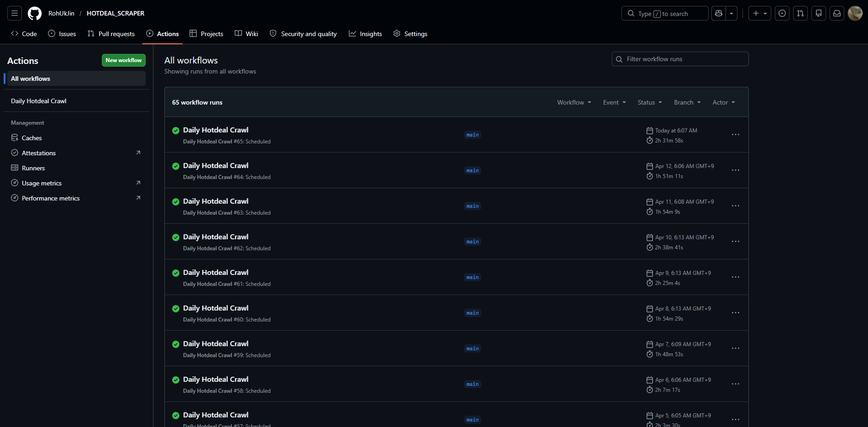
Task: Open Runners management page
Action: point(76,168)
